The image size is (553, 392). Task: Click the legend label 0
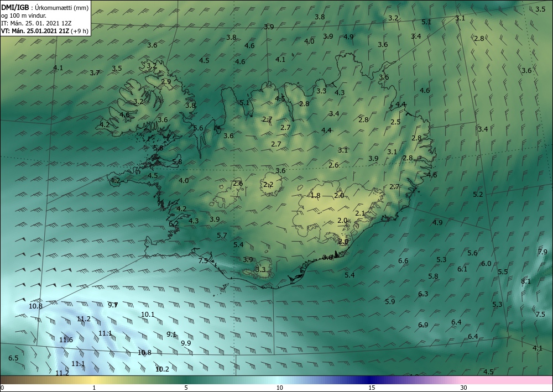point(2,388)
